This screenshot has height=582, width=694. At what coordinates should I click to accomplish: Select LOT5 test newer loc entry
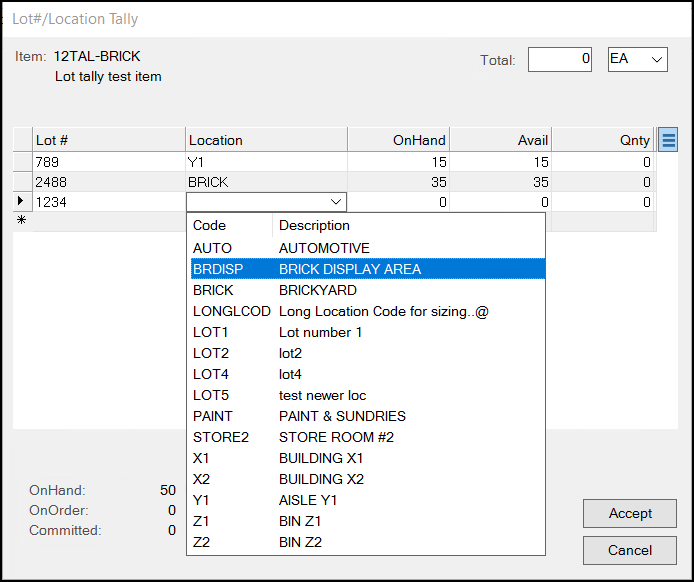368,395
